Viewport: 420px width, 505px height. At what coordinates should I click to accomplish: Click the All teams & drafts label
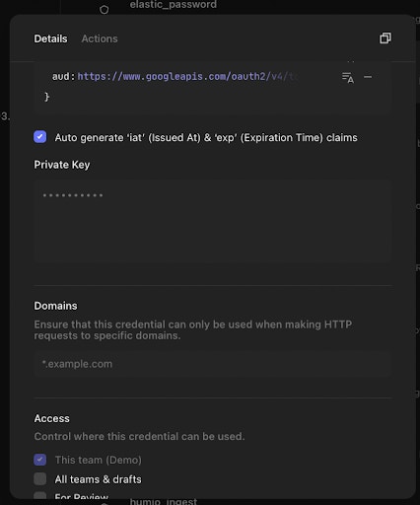pos(98,479)
